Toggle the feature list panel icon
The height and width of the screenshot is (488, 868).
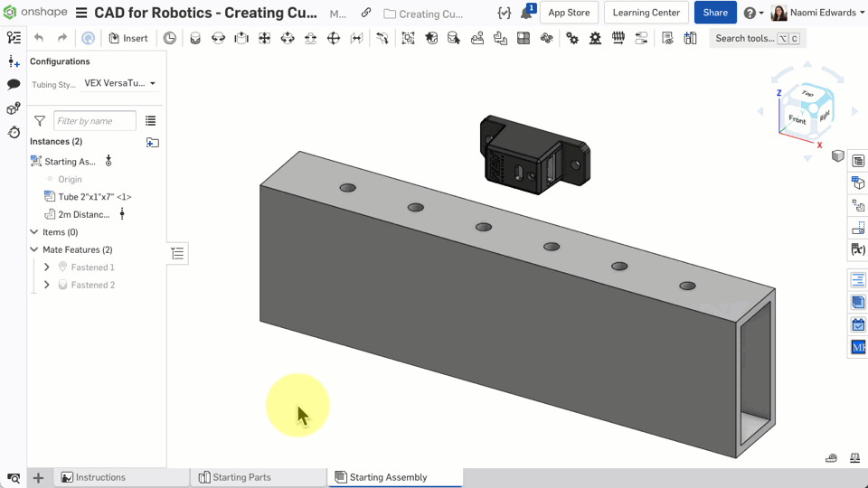click(14, 38)
